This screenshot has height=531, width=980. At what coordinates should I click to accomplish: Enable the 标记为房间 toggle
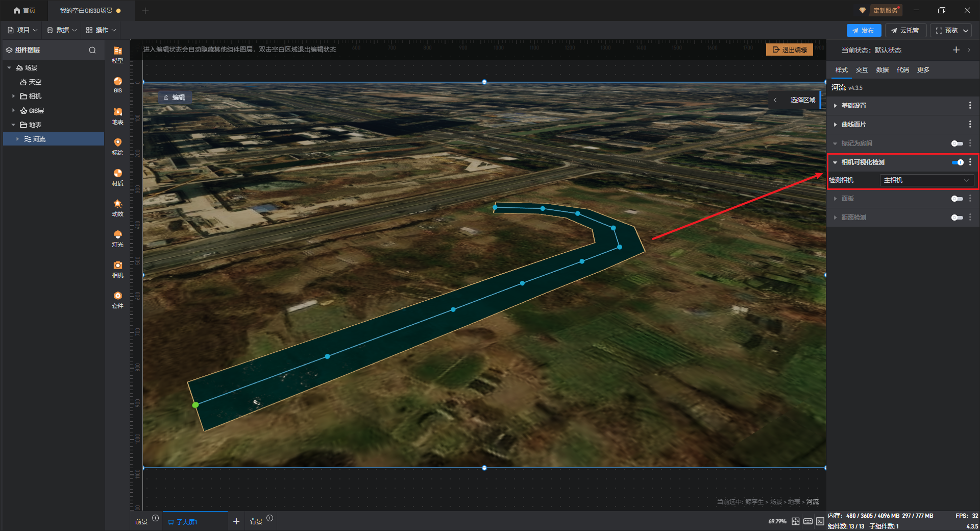point(957,143)
